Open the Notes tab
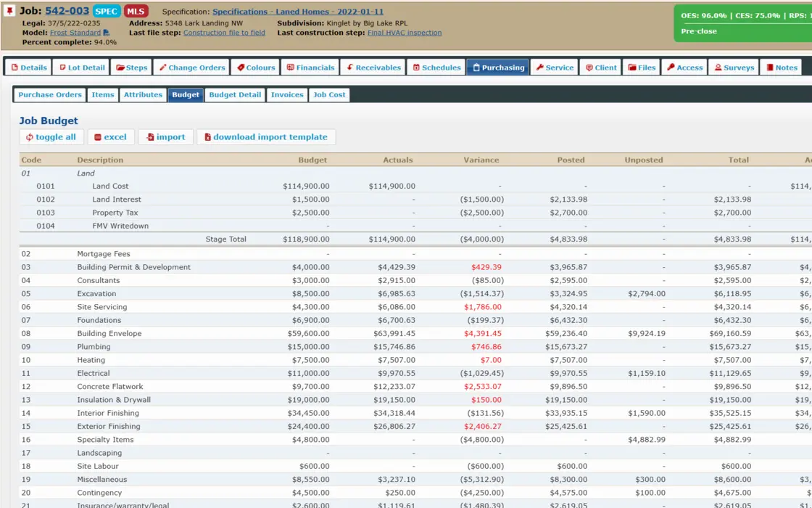 [x=781, y=67]
